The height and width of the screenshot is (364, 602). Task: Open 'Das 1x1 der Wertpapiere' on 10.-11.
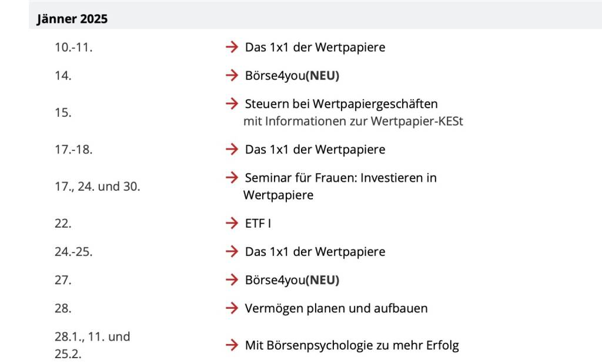click(x=315, y=47)
